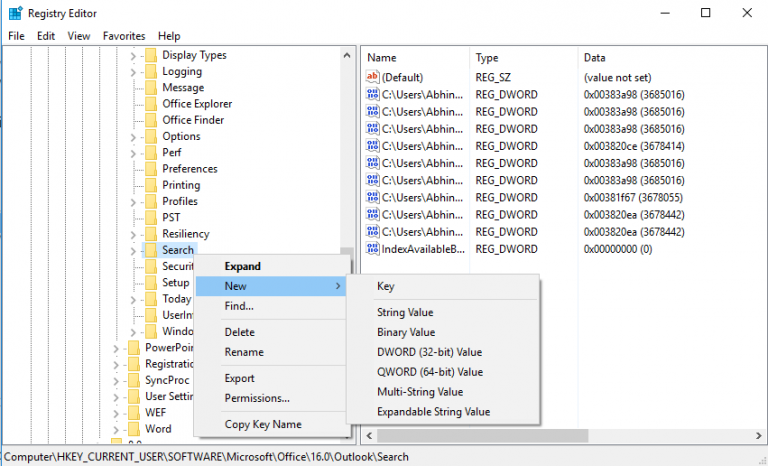The height and width of the screenshot is (466, 768).
Task: Open the Edit menu
Action: coord(46,36)
